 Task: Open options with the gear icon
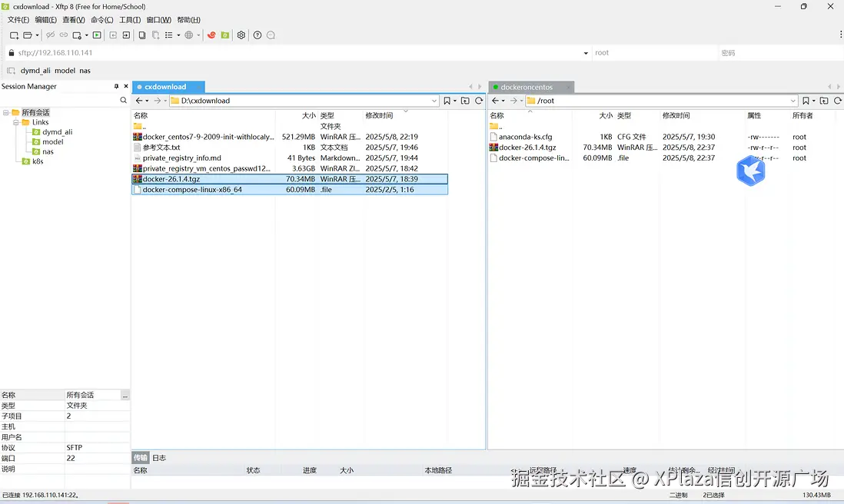(241, 35)
